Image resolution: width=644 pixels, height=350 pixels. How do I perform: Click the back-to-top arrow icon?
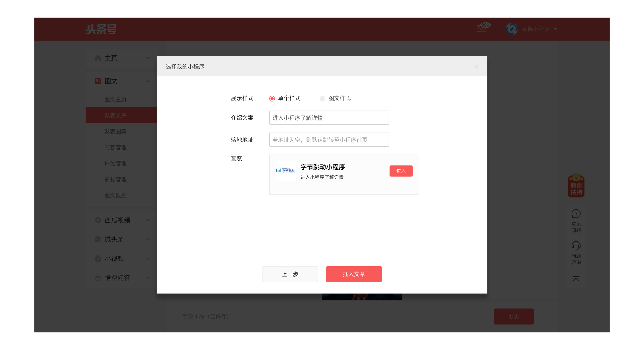click(576, 278)
